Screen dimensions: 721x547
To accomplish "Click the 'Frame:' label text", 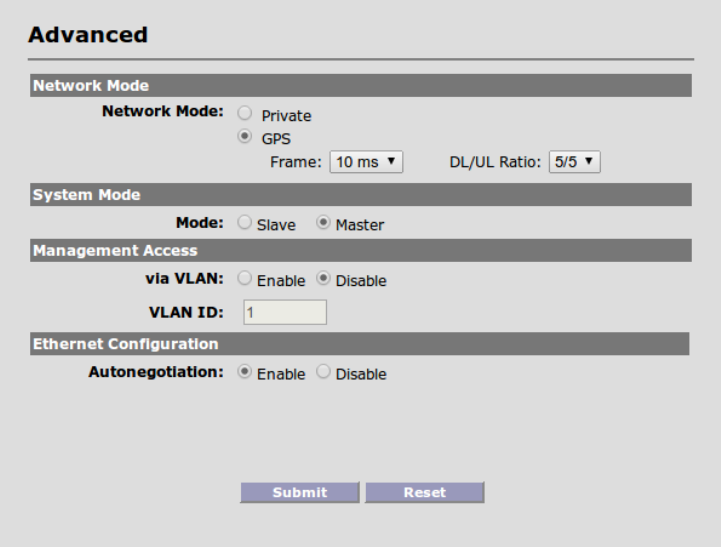I will coord(295,162).
